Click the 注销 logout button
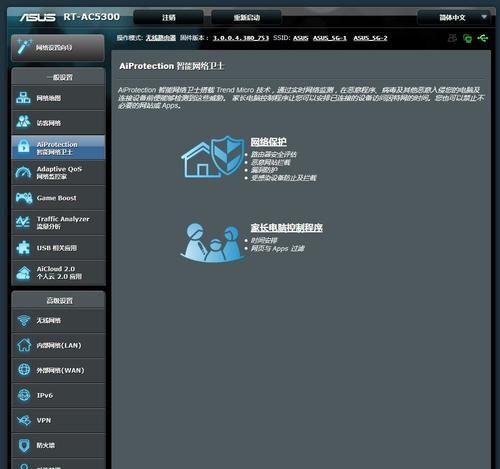500x469 pixels. [x=168, y=17]
